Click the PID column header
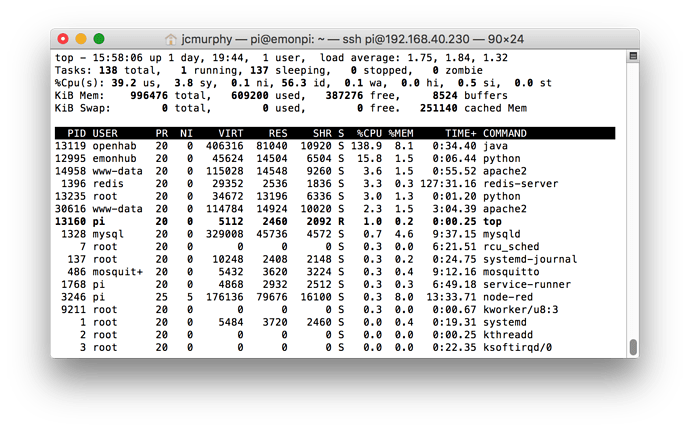This screenshot has height=430, width=690. coord(77,133)
